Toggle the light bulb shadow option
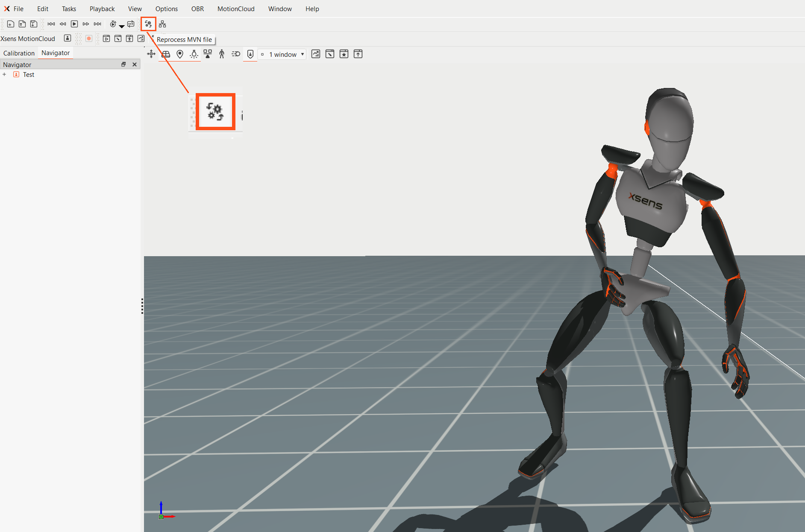Image resolution: width=805 pixels, height=532 pixels. [x=194, y=54]
